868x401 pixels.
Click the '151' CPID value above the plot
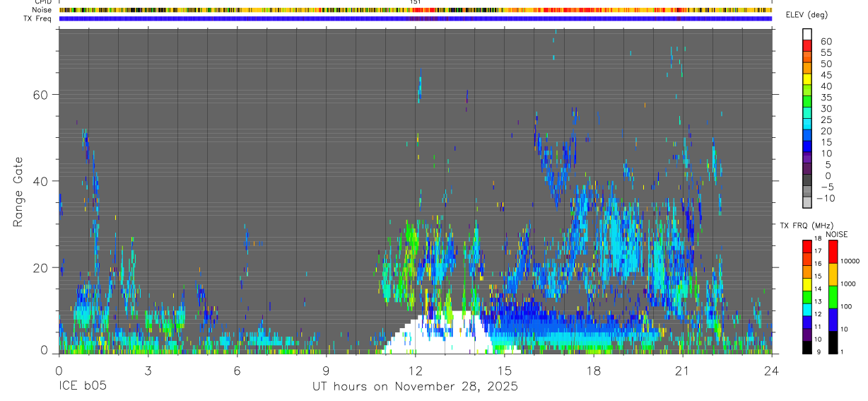coord(415,2)
